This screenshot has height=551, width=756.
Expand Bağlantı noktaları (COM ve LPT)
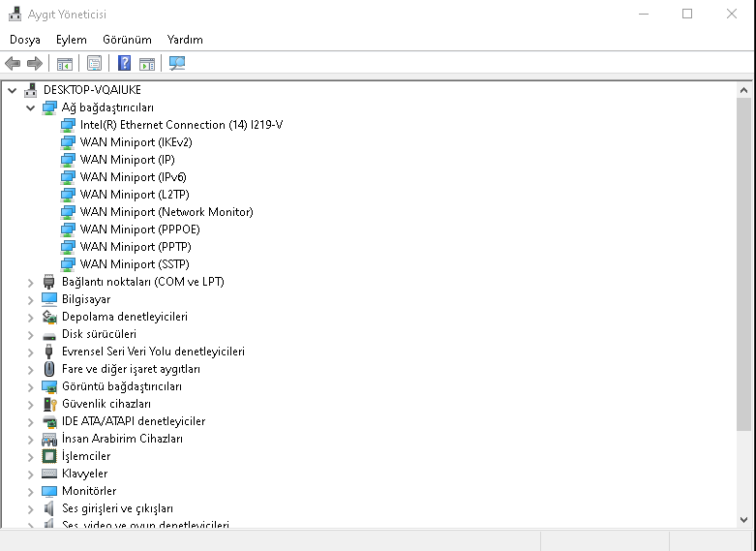click(x=30, y=282)
